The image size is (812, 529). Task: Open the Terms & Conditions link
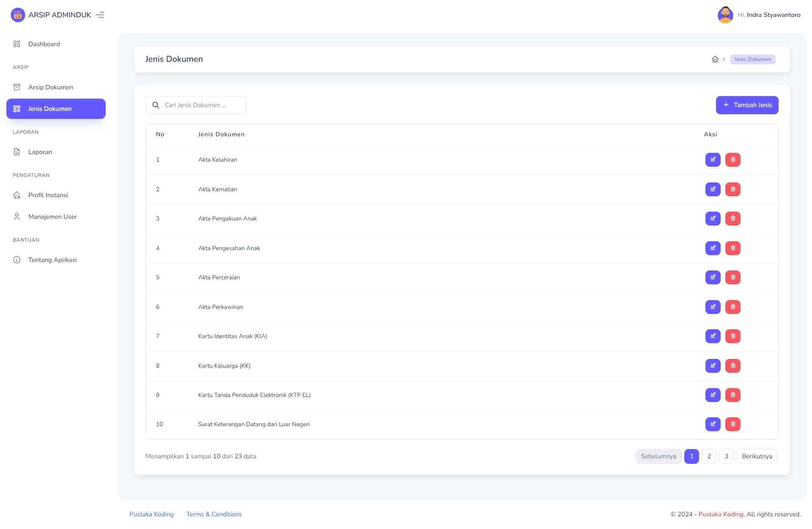tap(214, 514)
